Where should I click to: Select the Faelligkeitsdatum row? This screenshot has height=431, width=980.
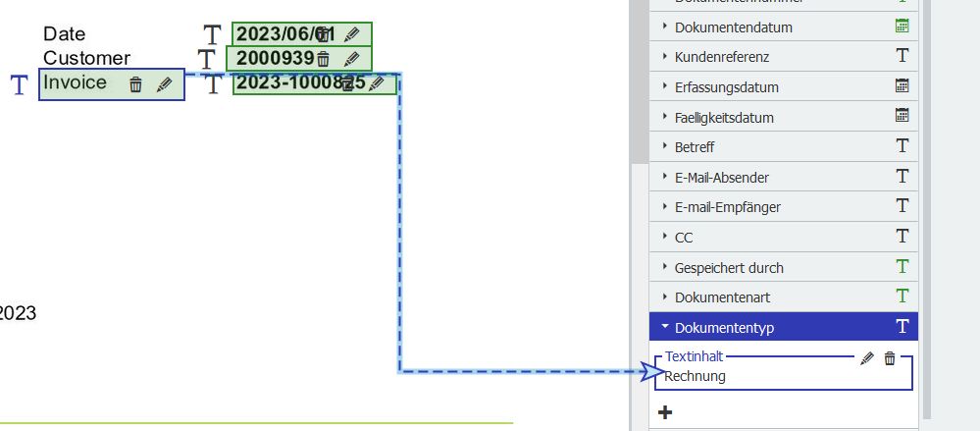[724, 118]
